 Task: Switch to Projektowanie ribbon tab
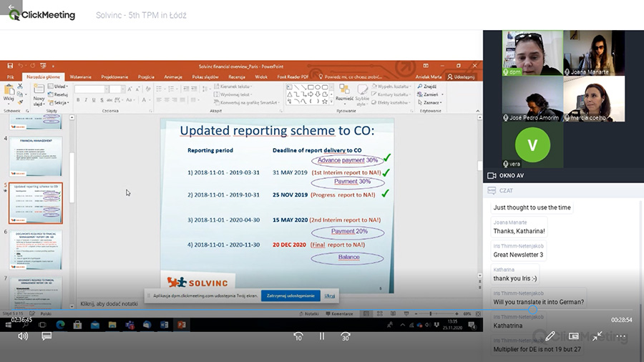[x=114, y=77]
